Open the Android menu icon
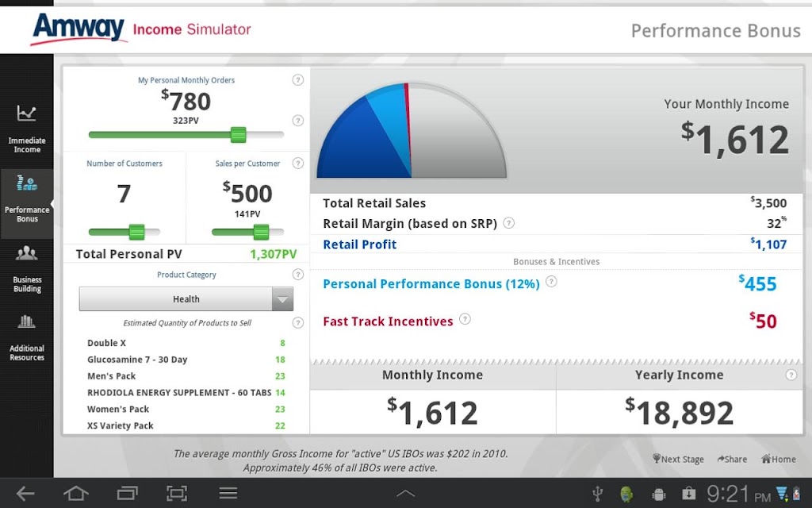This screenshot has width=812, height=508. coord(228,493)
